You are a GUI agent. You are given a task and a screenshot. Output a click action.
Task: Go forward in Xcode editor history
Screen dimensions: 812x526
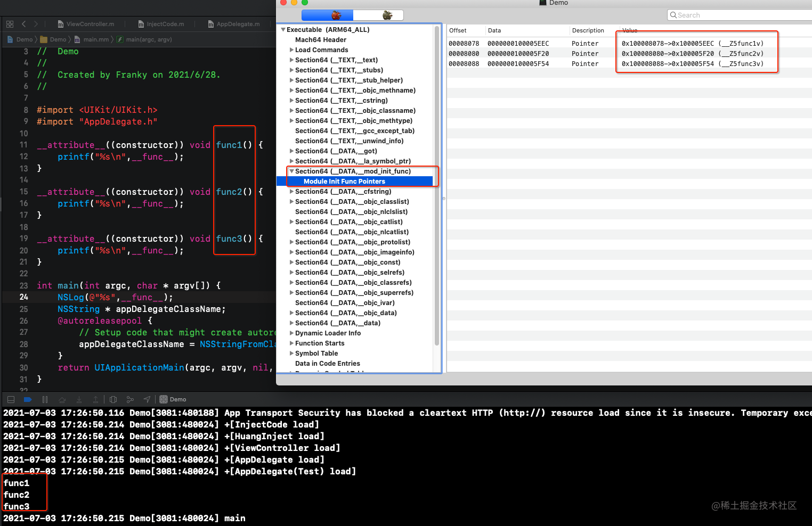click(x=36, y=24)
